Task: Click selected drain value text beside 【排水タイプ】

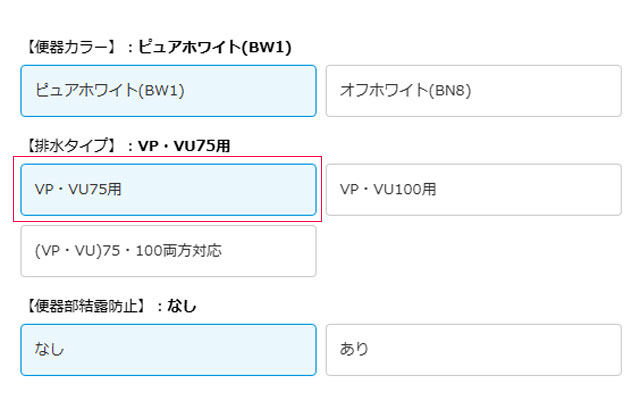Action: [x=184, y=146]
